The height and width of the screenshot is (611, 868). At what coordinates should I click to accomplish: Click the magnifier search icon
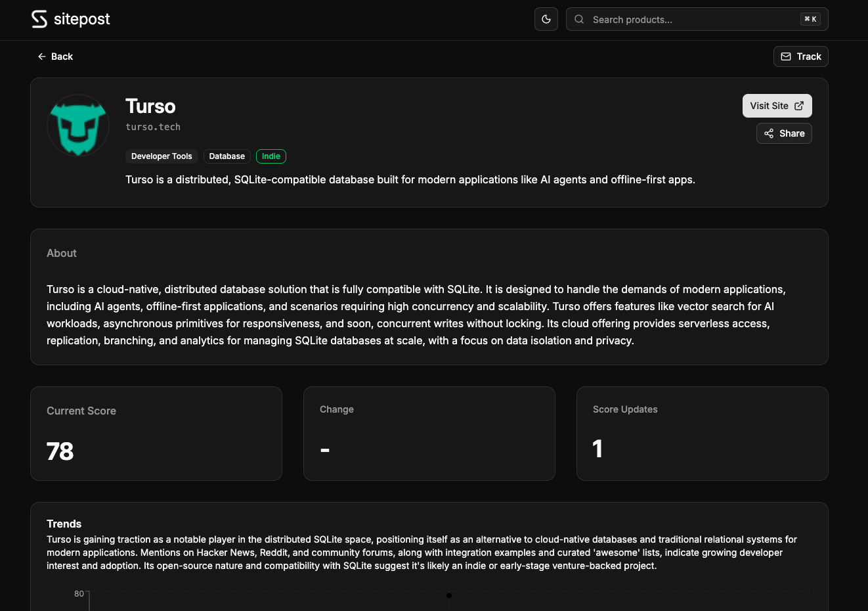tap(579, 19)
